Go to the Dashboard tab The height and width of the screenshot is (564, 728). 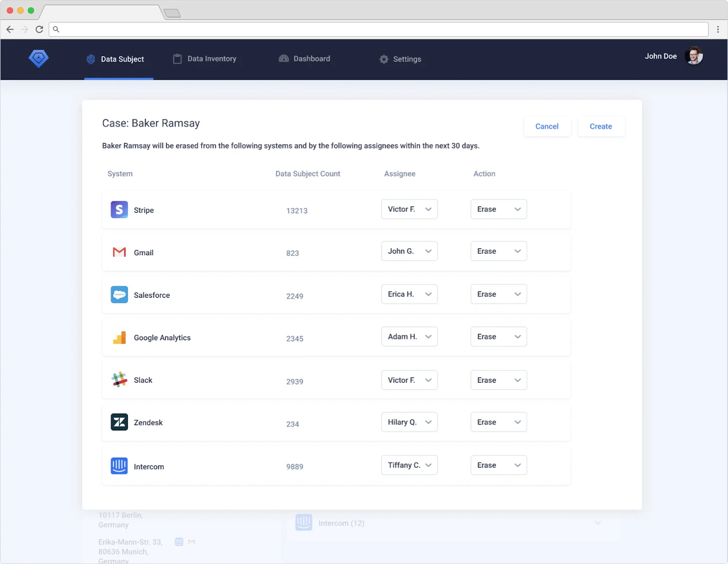[305, 59]
